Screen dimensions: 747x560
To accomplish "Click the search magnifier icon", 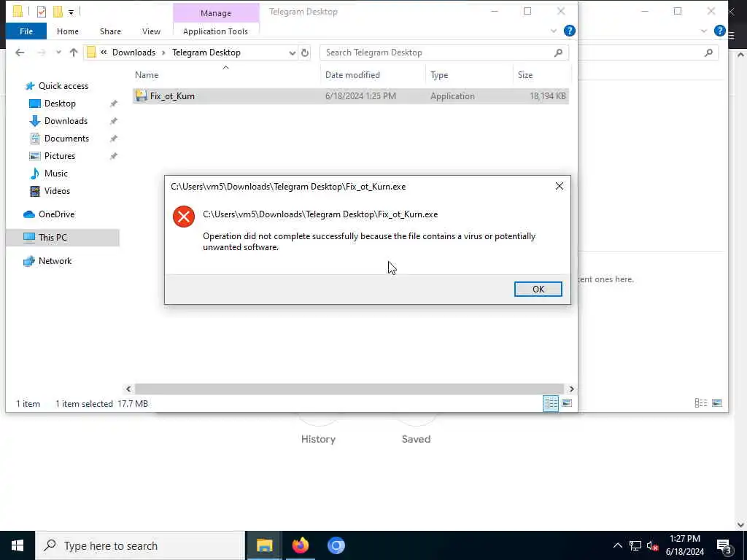I will [x=558, y=52].
